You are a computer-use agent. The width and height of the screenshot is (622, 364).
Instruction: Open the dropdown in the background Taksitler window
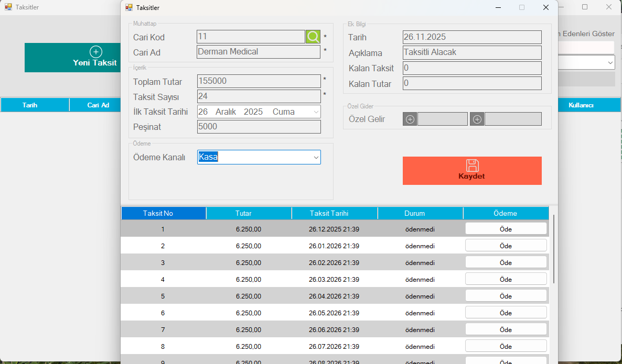coord(610,62)
